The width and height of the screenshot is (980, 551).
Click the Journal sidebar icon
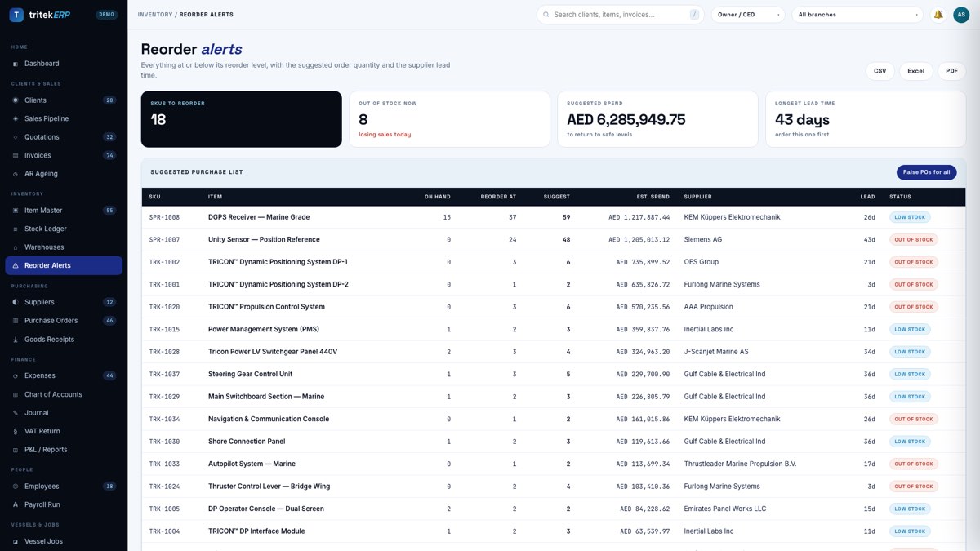click(x=16, y=413)
